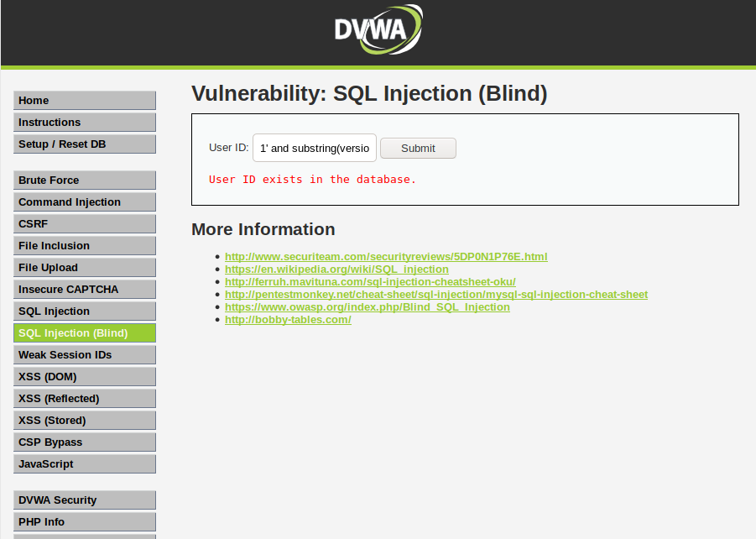Screen dimensions: 756x539
Task: Click the DVWA logo at the top
Action: click(378, 29)
